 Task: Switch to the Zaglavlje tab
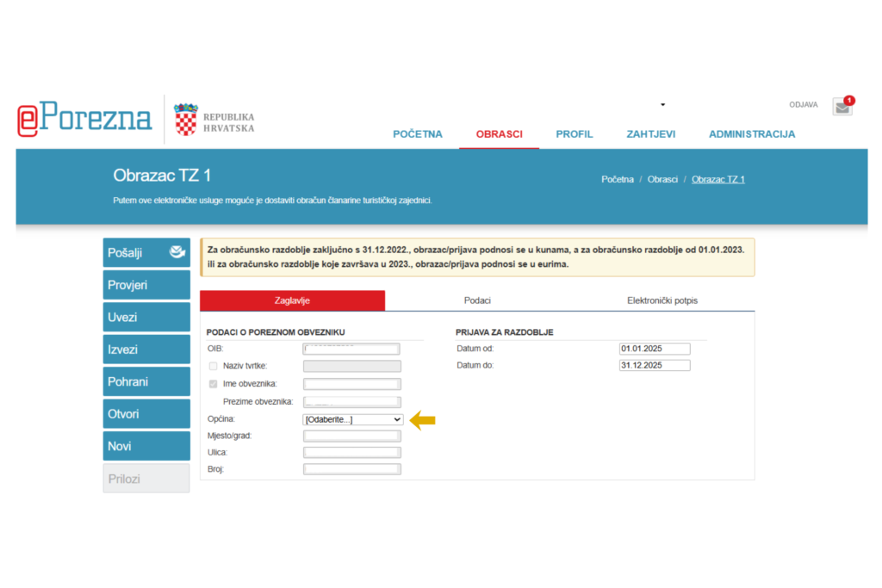(x=293, y=300)
